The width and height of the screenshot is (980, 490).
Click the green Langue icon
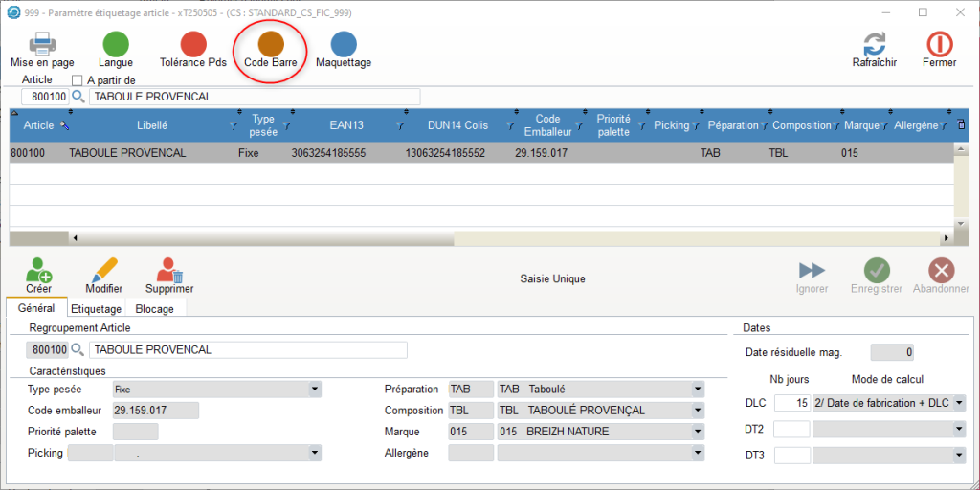point(116,44)
